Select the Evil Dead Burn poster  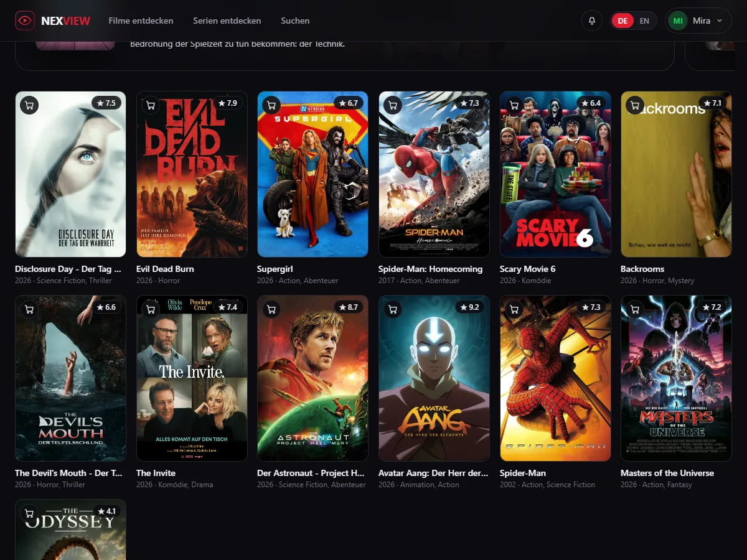point(192,174)
